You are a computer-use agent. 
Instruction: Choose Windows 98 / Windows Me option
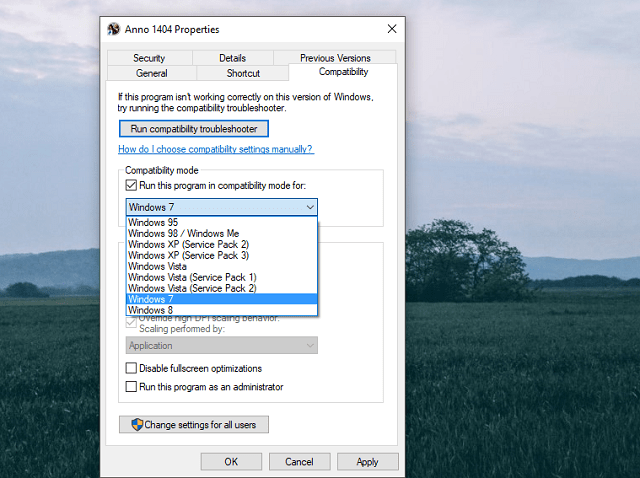222,233
